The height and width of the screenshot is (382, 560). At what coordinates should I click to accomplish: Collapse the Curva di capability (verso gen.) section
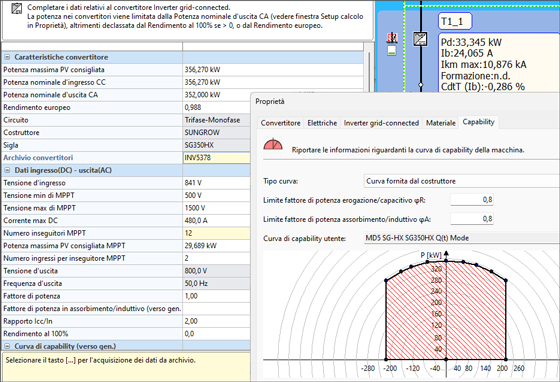[x=7, y=346]
